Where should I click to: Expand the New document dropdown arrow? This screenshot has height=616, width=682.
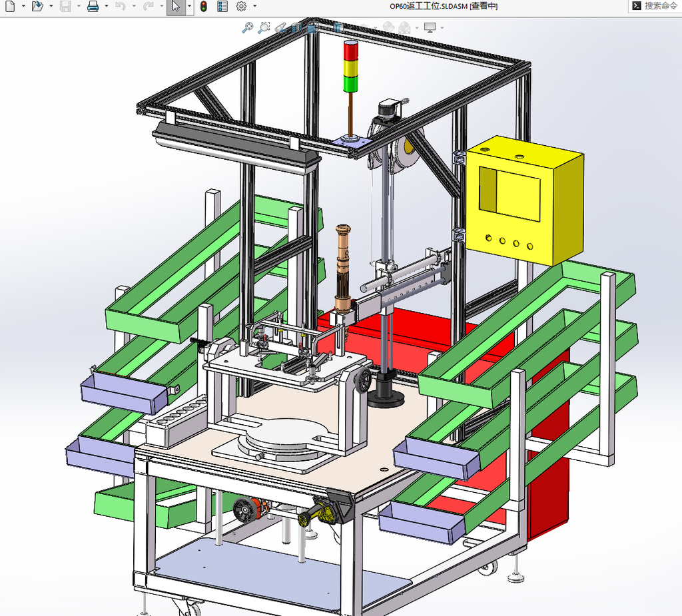point(23,6)
